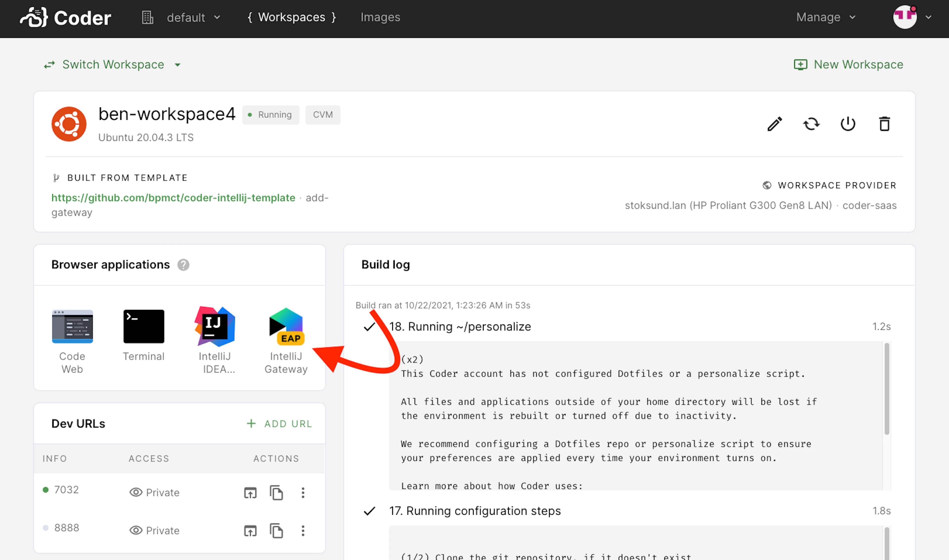Launch the IntelliJ Gateway EAP application
This screenshot has width=949, height=560.
286,341
